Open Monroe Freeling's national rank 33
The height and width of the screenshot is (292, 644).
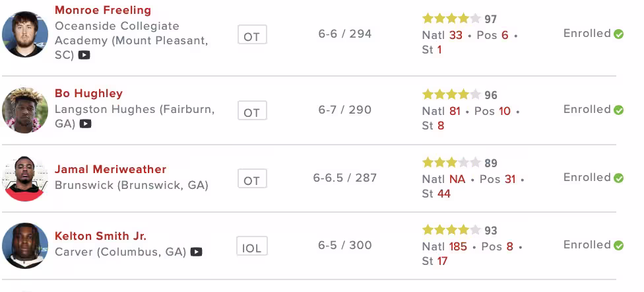pos(455,35)
